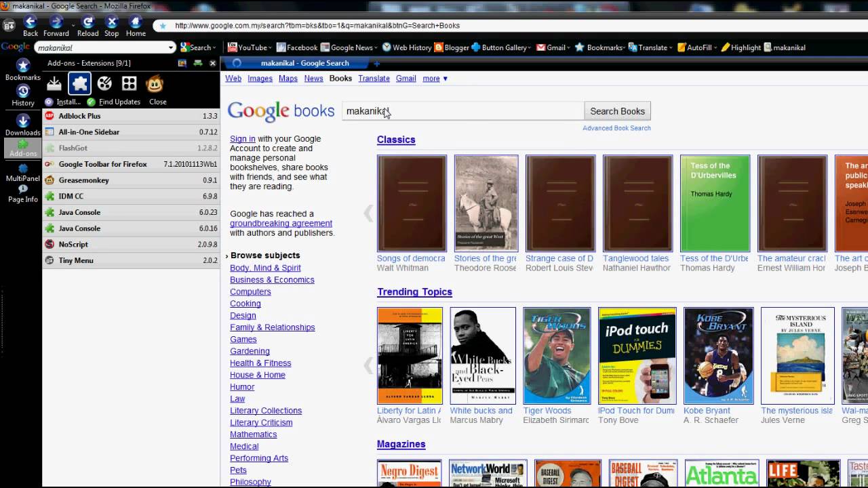Select Google Toolbar for Firefox row
Viewport: 868px width, 488px height.
coord(131,164)
